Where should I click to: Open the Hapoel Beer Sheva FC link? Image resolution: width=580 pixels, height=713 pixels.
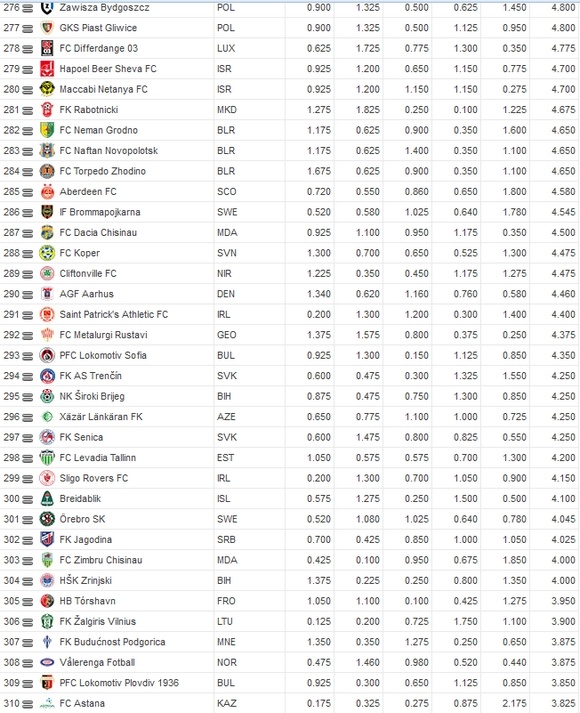point(108,69)
